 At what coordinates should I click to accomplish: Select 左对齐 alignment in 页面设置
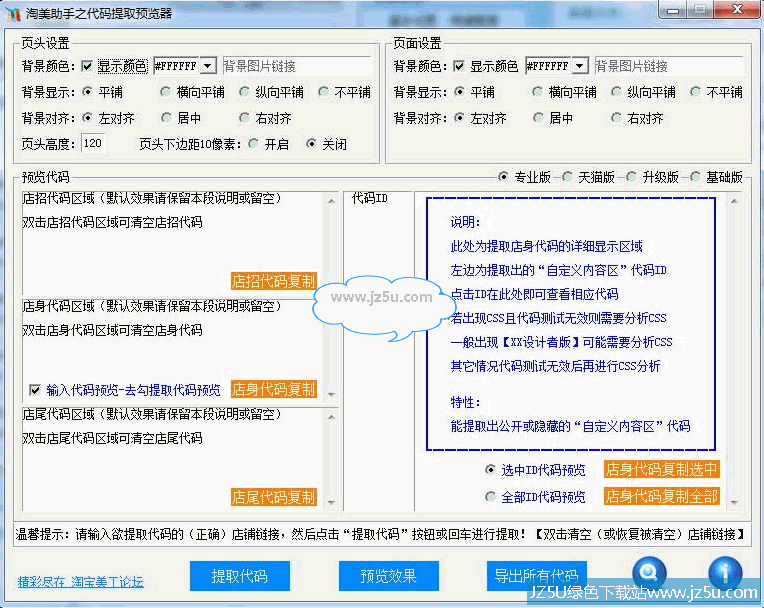click(x=459, y=117)
